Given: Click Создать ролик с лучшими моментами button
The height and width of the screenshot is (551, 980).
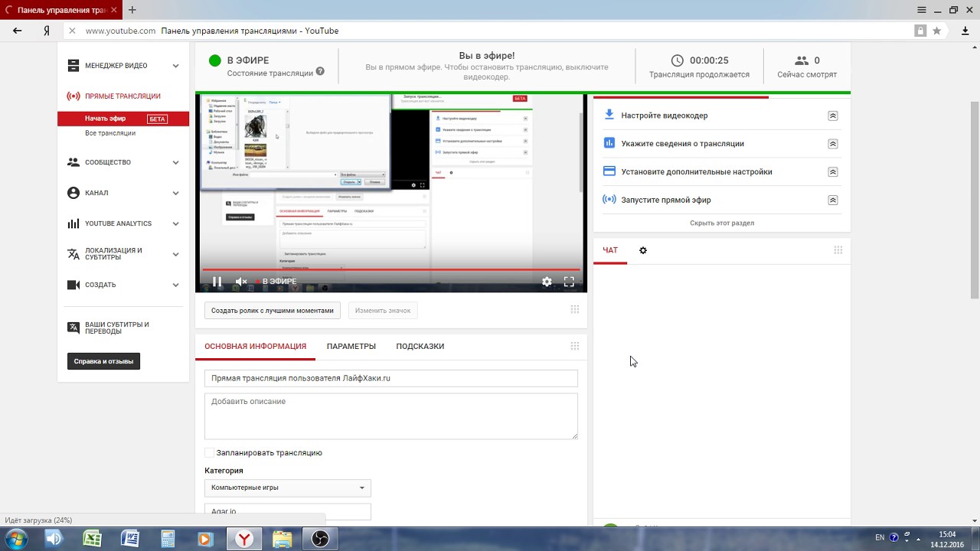Looking at the screenshot, I should 273,310.
